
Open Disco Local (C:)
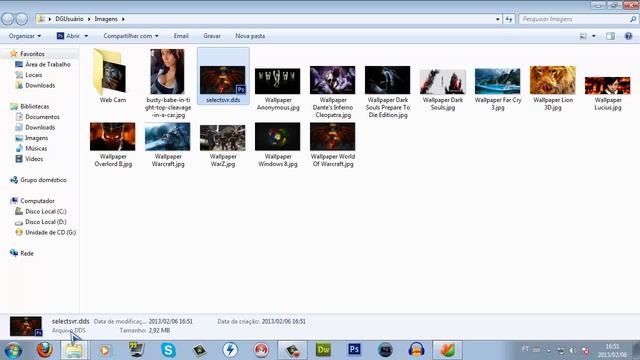(x=46, y=212)
